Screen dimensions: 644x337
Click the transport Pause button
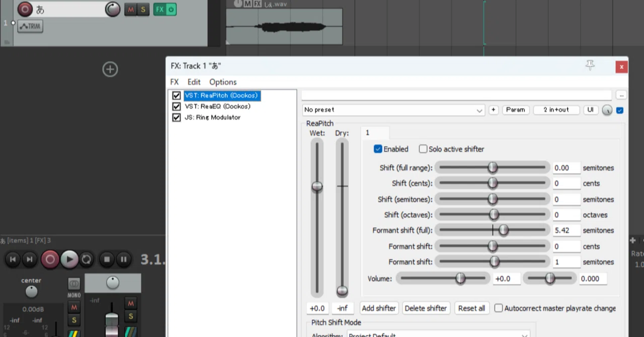(x=123, y=259)
